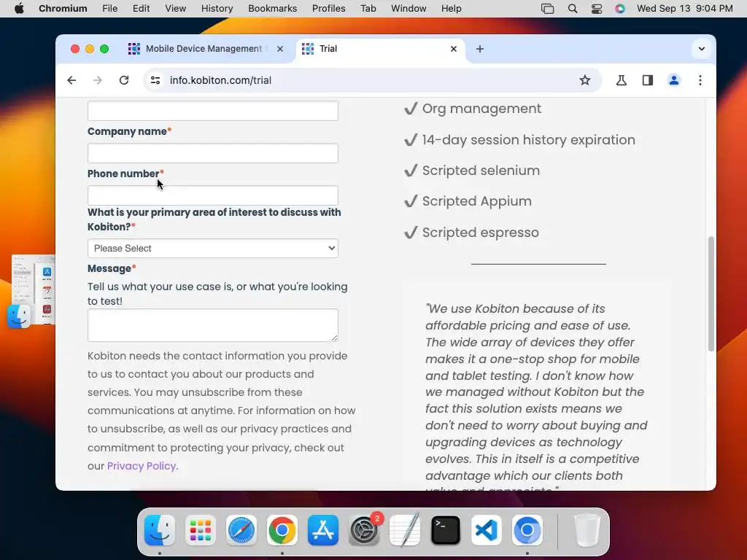
Task: Reload the current page
Action: click(124, 80)
